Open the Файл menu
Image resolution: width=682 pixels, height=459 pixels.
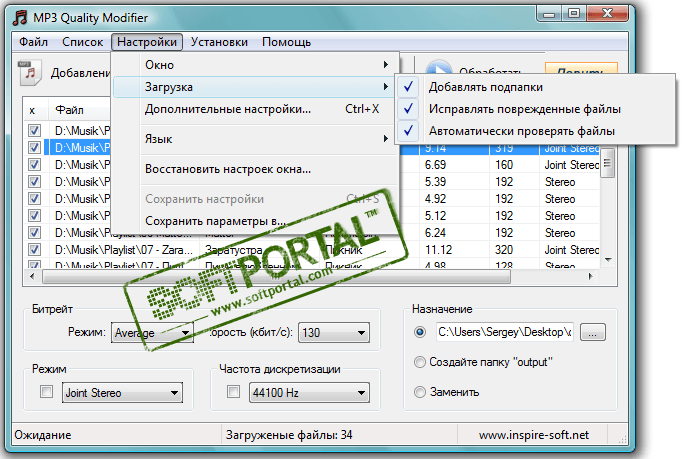click(x=33, y=42)
